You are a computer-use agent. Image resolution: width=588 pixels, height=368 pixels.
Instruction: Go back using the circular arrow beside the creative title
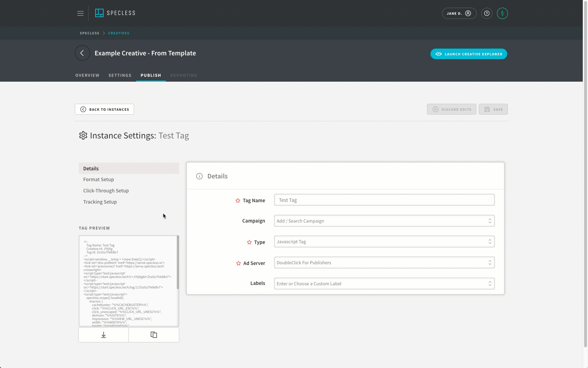coord(82,53)
